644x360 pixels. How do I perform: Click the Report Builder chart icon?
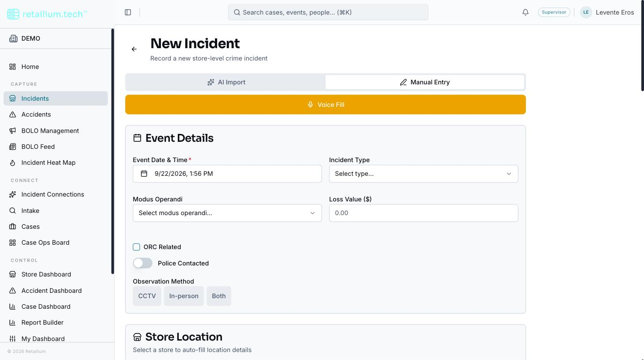[13, 322]
